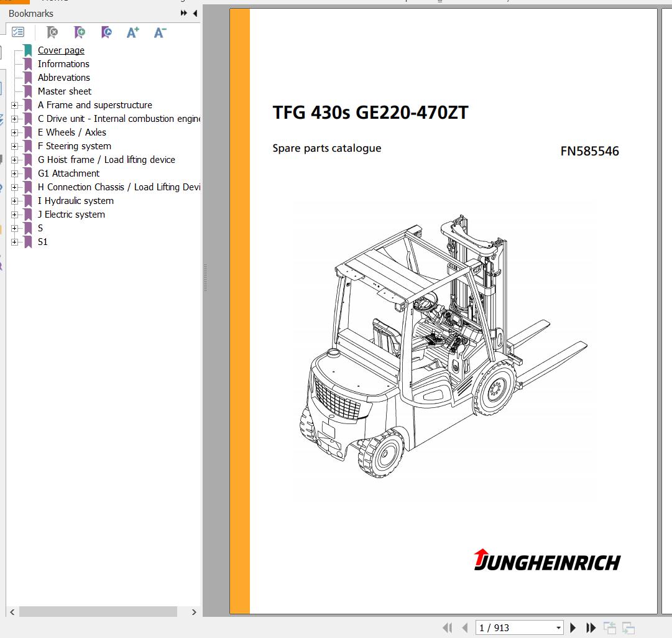Expand the 'I Hydraulic system' bookmark node
672x638 pixels.
[15, 201]
